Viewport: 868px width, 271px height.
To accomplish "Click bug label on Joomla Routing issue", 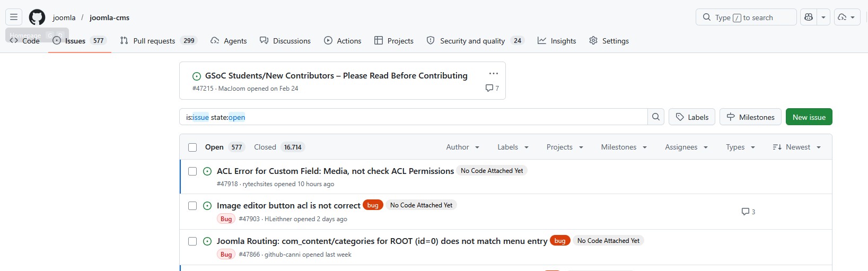I will (x=560, y=241).
